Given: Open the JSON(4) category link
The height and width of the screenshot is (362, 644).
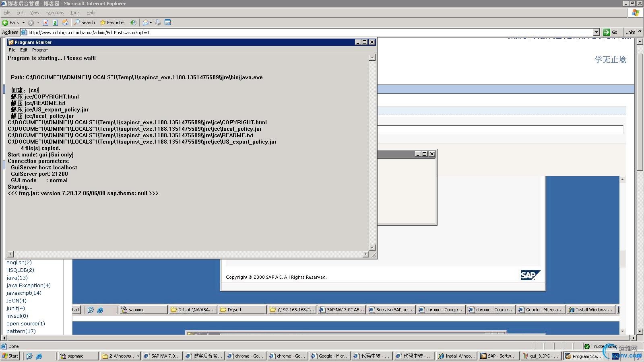Looking at the screenshot, I should coord(16,300).
